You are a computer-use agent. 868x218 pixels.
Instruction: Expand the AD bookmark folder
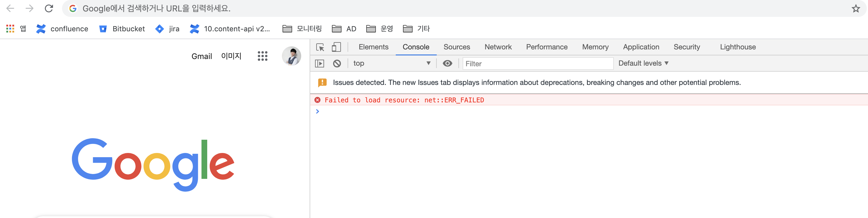click(x=344, y=29)
